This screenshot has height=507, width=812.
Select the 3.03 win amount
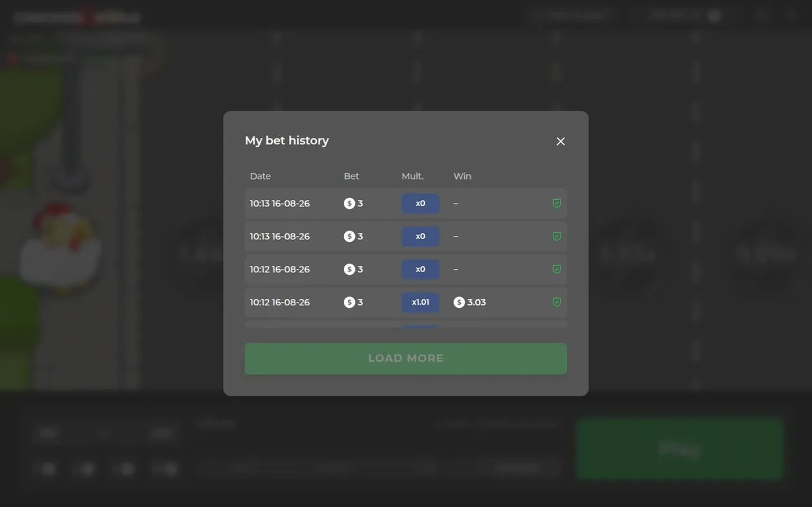point(476,302)
